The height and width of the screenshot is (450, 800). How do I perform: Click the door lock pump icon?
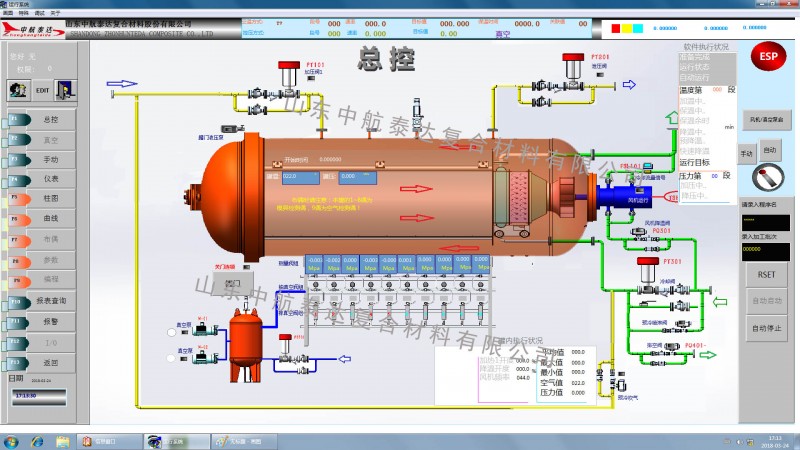click(233, 129)
